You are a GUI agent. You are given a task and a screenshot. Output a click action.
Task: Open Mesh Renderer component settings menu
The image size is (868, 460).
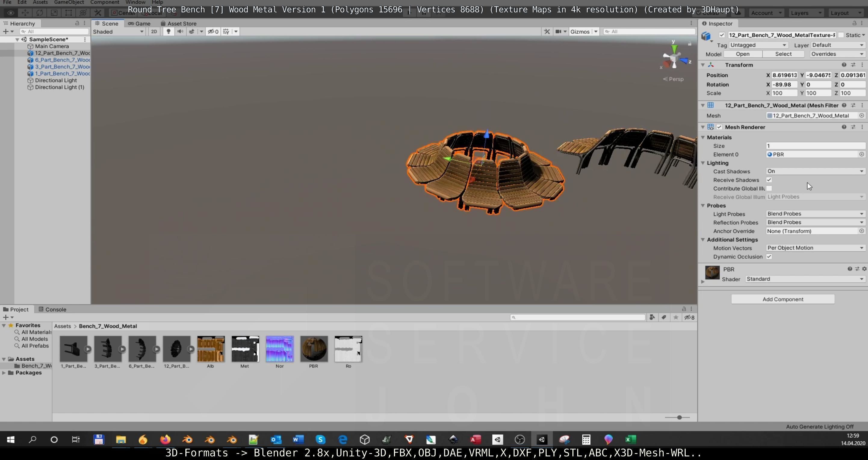coord(862,127)
